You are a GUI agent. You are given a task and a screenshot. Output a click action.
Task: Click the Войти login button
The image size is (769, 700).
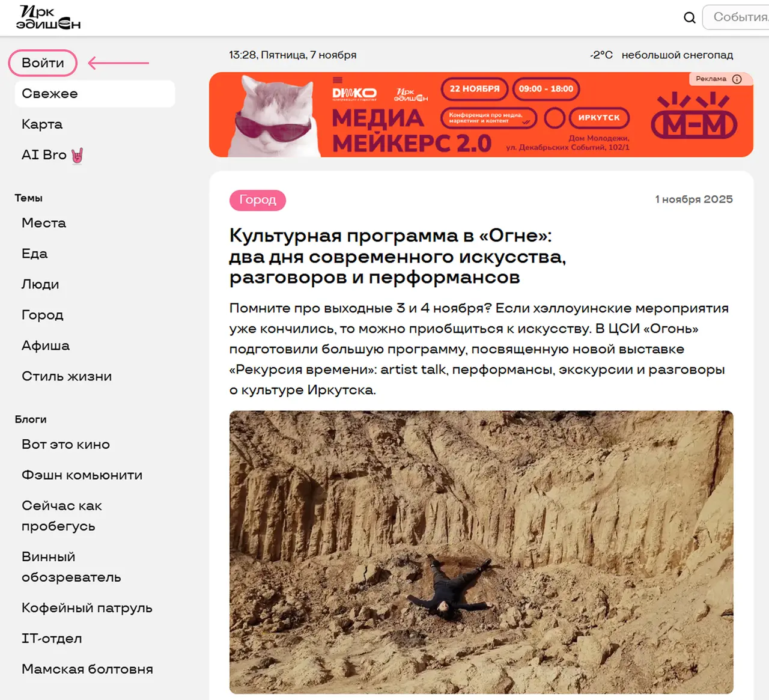[43, 63]
